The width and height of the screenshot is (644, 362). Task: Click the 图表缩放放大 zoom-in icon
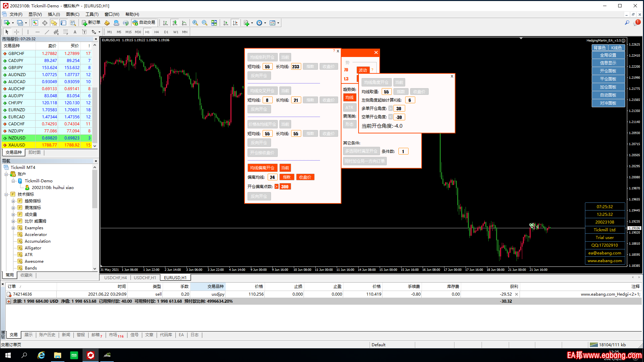[x=194, y=22]
